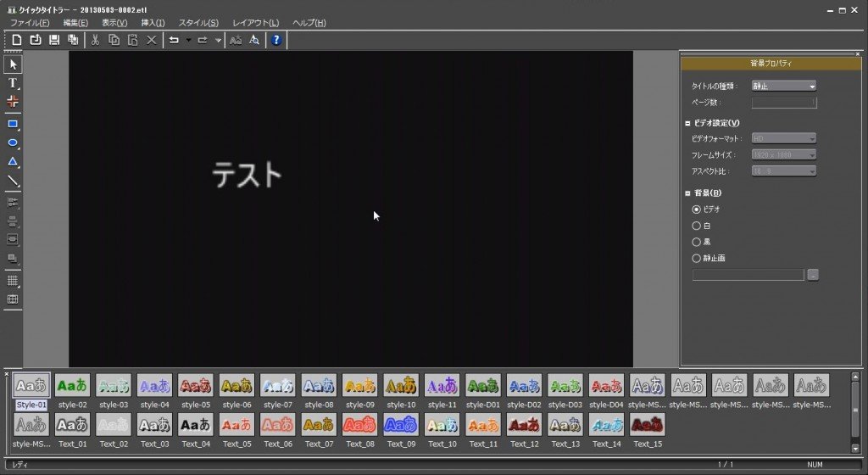This screenshot has width=868, height=475.
Task: Open an existing title file
Action: tap(36, 40)
